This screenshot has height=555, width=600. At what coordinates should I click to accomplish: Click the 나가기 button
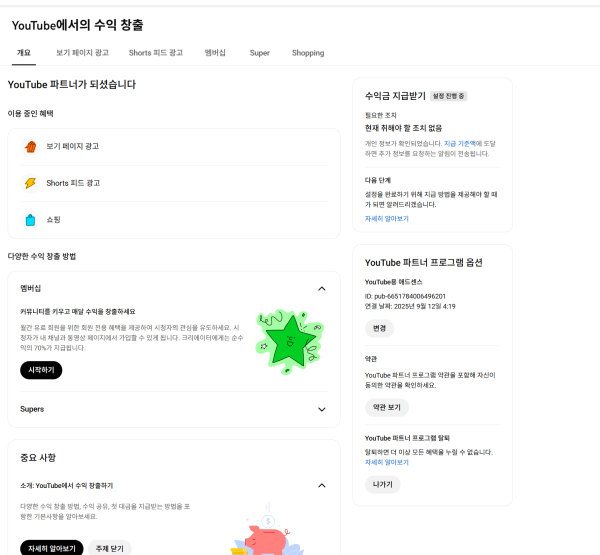coord(383,485)
